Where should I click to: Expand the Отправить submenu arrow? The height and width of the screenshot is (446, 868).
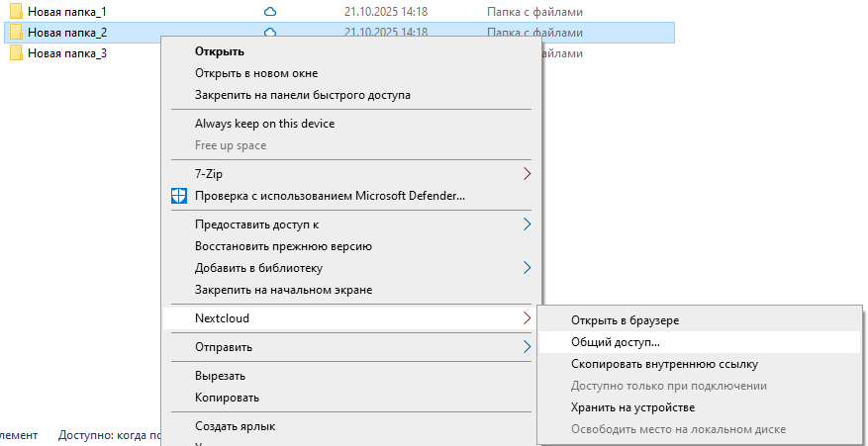point(527,347)
